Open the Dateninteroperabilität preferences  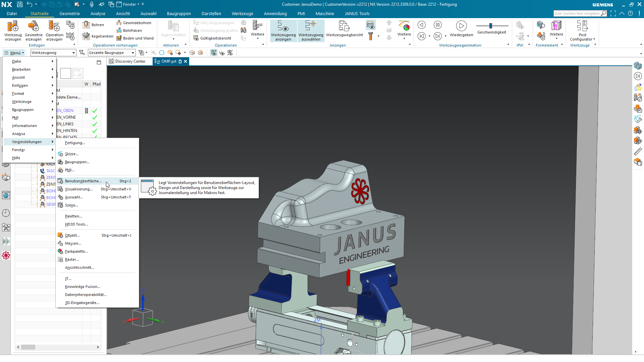coord(97,295)
